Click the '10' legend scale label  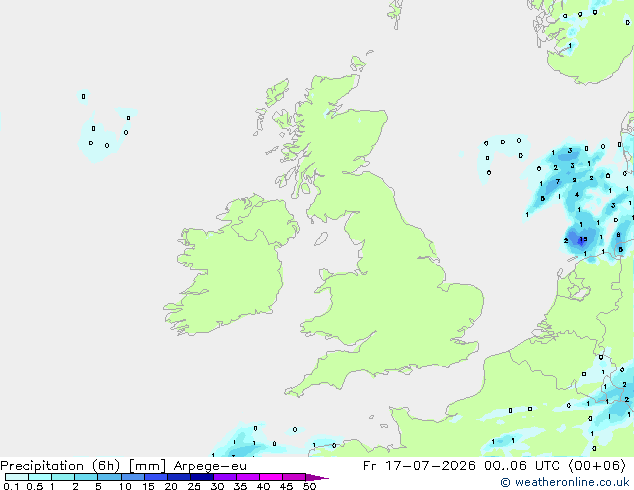[x=125, y=486]
